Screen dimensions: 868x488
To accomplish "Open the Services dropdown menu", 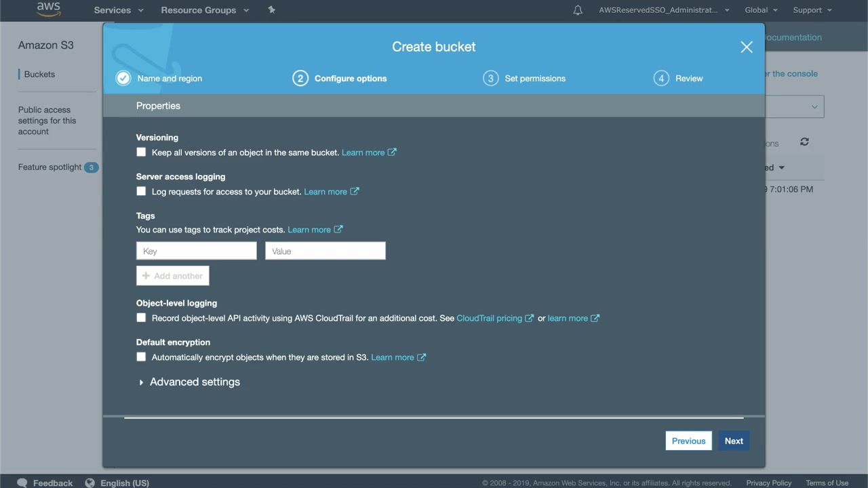I will coord(119,10).
